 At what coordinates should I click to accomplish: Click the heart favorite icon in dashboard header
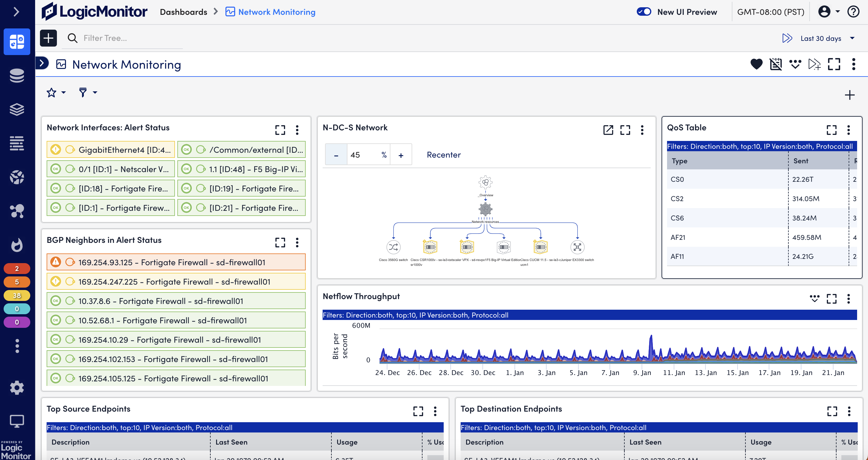(756, 64)
